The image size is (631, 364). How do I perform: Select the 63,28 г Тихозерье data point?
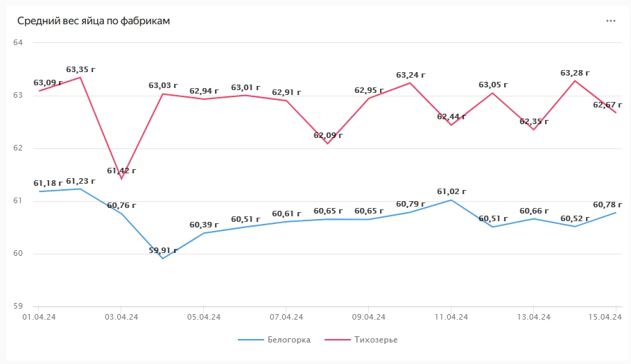pyautogui.click(x=575, y=80)
